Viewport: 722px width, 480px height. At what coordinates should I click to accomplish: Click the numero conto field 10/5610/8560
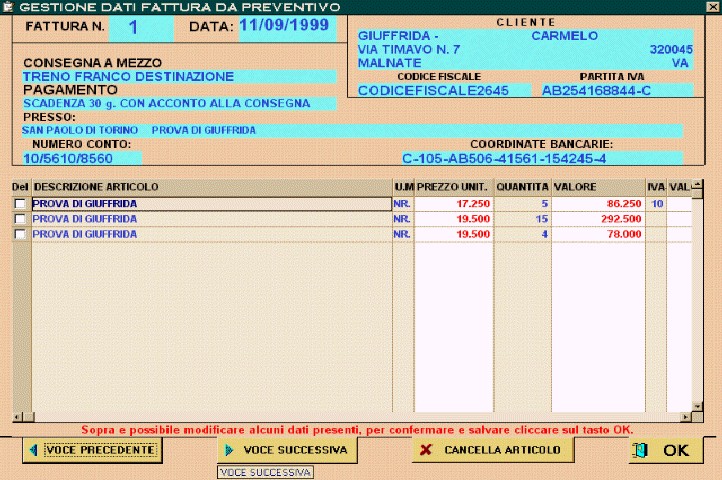tap(82, 158)
